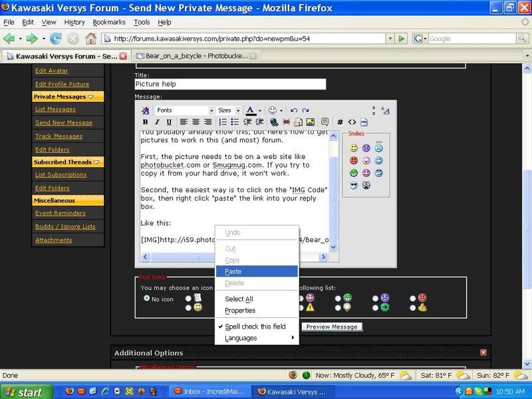Click the italic formatting icon
532x399 pixels.
(x=157, y=122)
